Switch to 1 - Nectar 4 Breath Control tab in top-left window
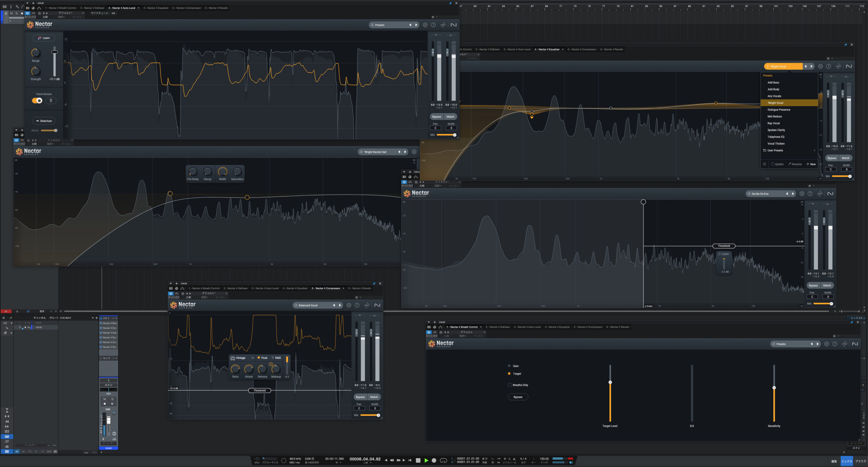This screenshot has height=467, width=868. pyautogui.click(x=61, y=8)
